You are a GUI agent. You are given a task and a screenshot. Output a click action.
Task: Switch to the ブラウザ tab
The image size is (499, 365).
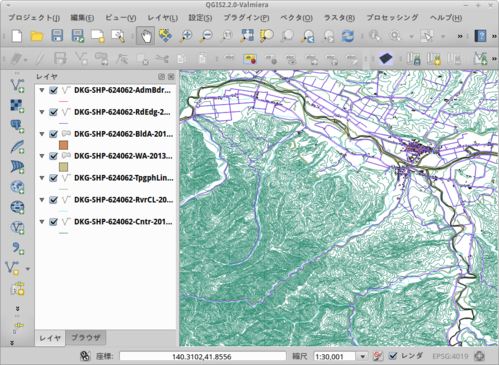coord(86,338)
